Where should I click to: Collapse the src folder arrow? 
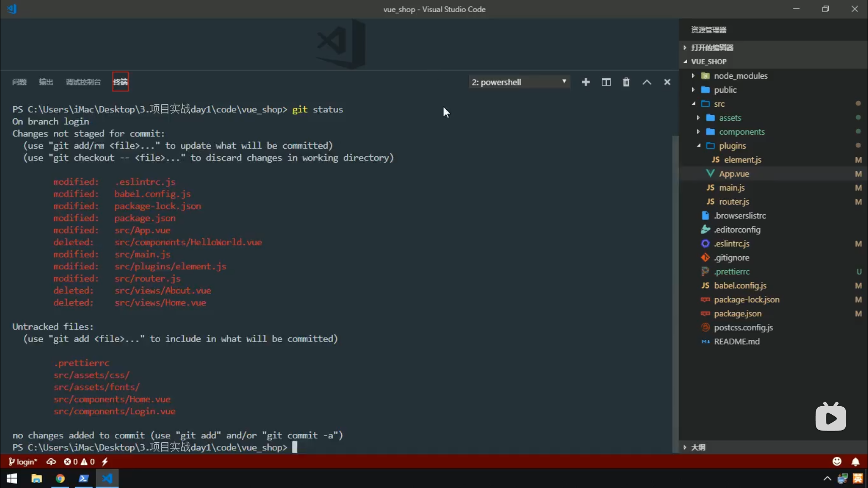click(693, 103)
